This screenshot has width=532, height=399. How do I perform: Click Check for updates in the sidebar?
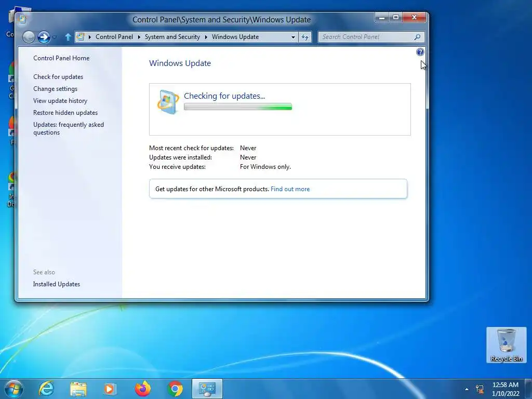coord(58,77)
